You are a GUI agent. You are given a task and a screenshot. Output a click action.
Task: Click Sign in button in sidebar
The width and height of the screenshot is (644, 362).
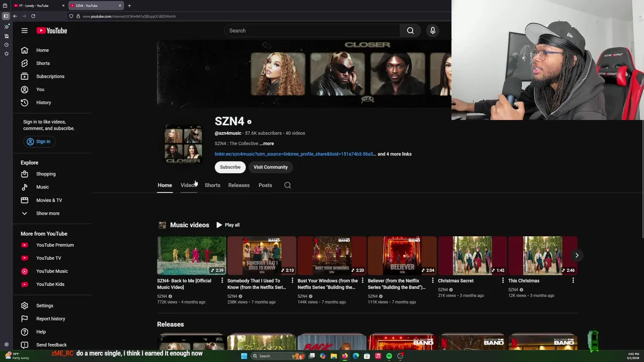(x=39, y=142)
